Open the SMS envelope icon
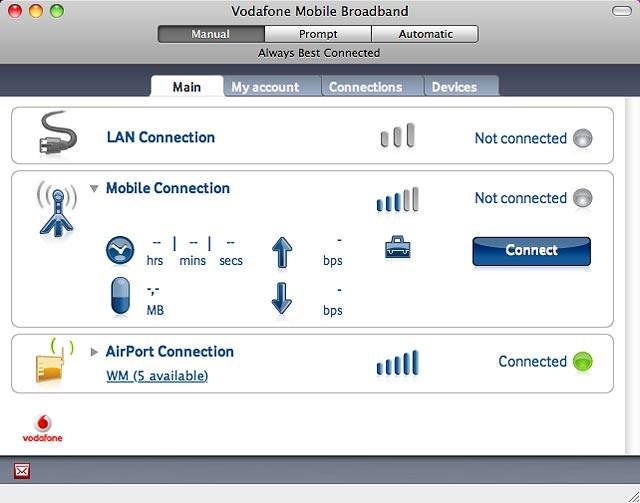This screenshot has height=503, width=640. click(22, 471)
